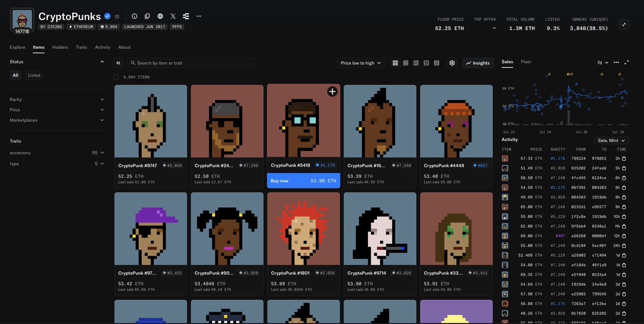Viewport: 644px width, 324px height.
Task: Open the collection info icon
Action: (x=134, y=17)
